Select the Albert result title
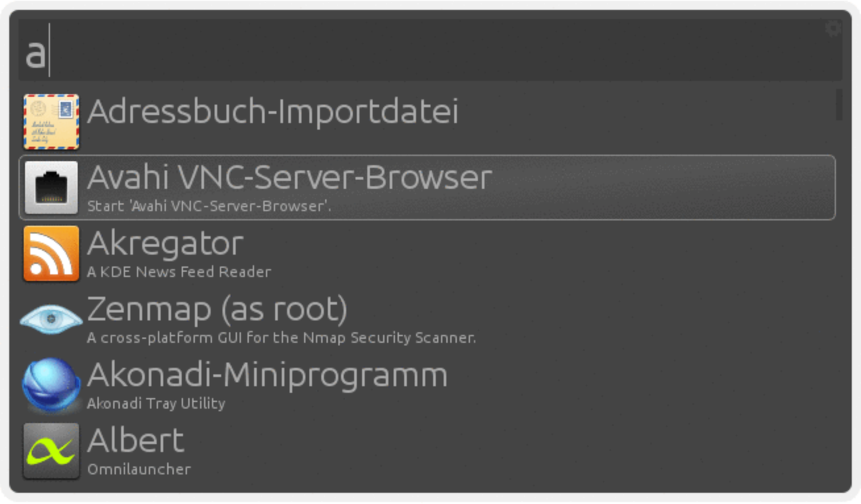The height and width of the screenshot is (504, 861). pyautogui.click(x=136, y=441)
